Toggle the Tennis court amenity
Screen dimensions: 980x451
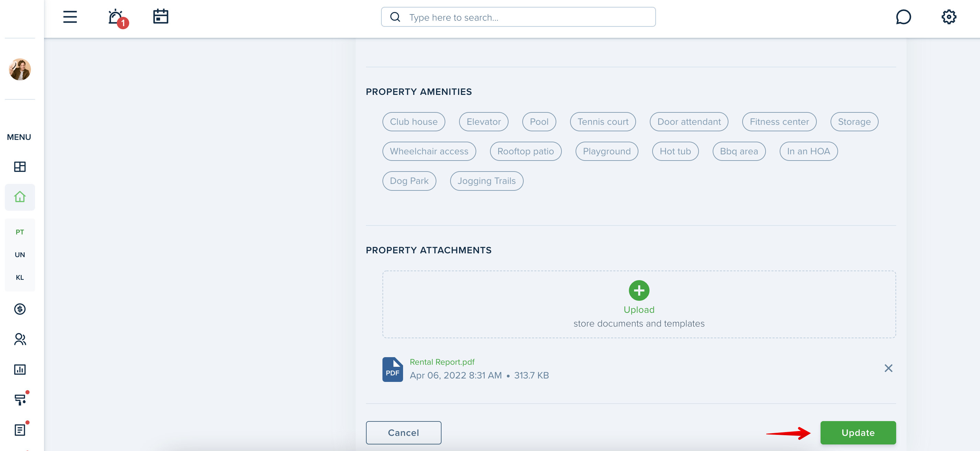click(x=603, y=122)
